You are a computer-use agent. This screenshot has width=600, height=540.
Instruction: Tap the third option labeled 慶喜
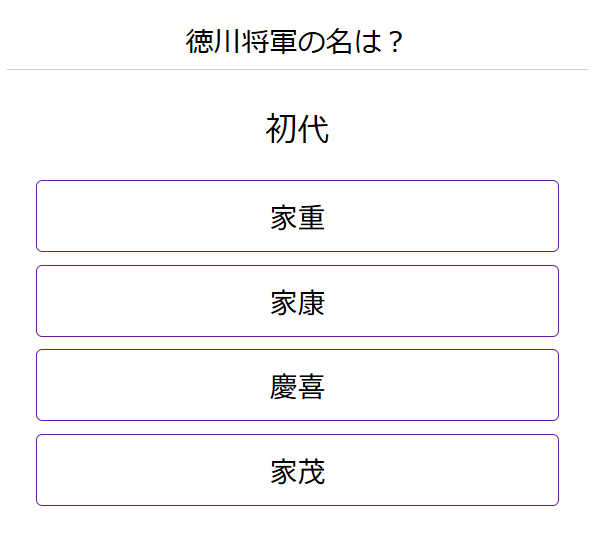(x=297, y=385)
